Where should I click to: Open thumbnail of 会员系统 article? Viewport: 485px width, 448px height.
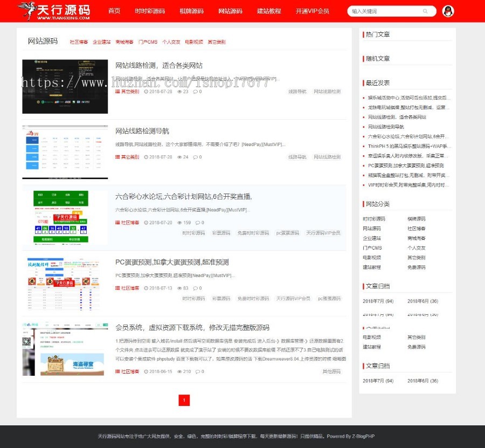(65, 349)
